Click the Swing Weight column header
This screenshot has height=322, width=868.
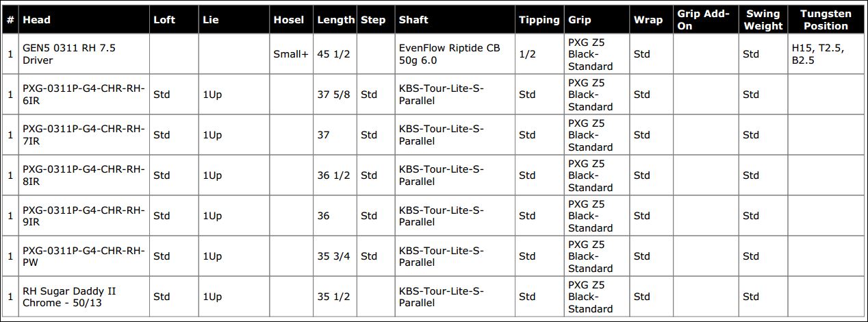pyautogui.click(x=763, y=20)
